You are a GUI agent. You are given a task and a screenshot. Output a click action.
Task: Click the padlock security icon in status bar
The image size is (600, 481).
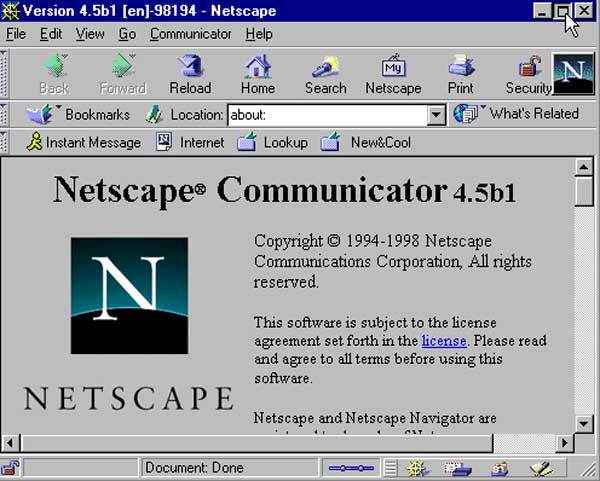point(10,467)
